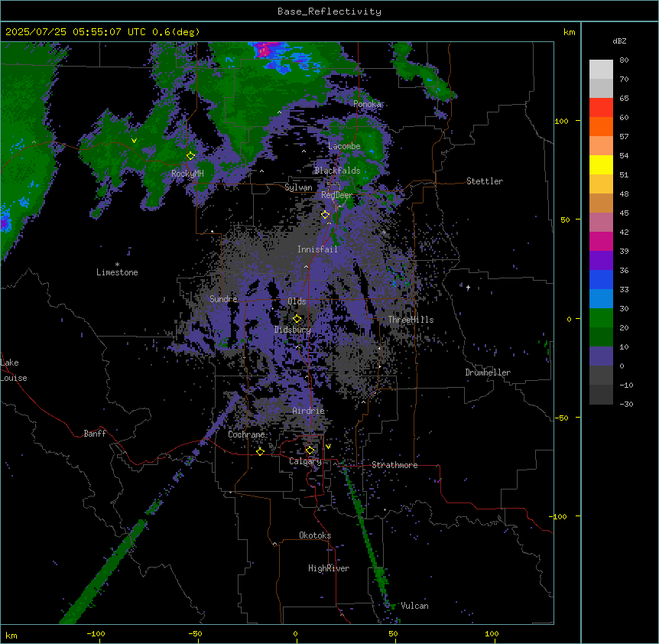Click the 0 tick on the horizontal axis
Image resolution: width=659 pixels, height=644 pixels.
coord(295,634)
